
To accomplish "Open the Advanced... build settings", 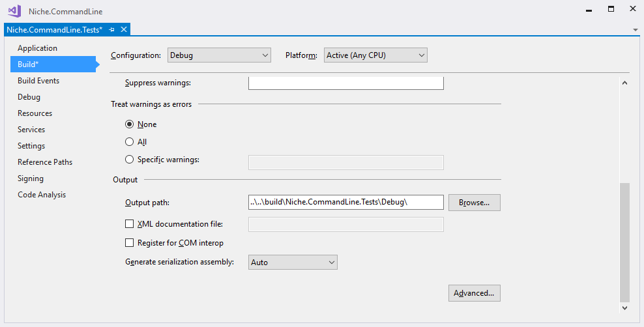I will (x=475, y=293).
